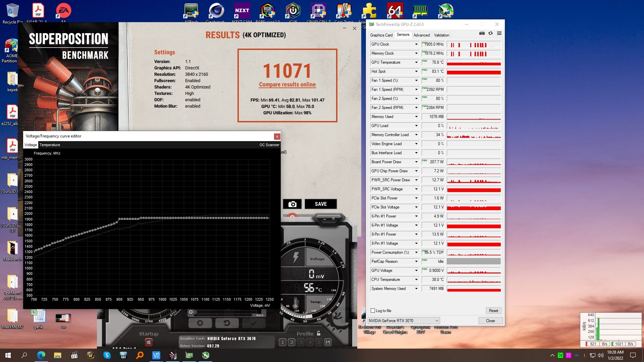Click the fan settings gear in Afterburner
Image resolution: width=644 pixels, height=362 pixels.
pyautogui.click(x=191, y=312)
